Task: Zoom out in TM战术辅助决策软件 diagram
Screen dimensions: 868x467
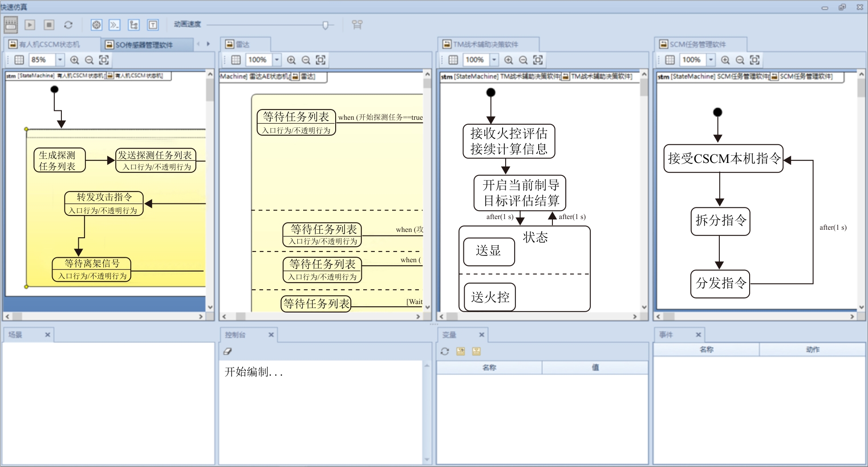Action: tap(523, 60)
